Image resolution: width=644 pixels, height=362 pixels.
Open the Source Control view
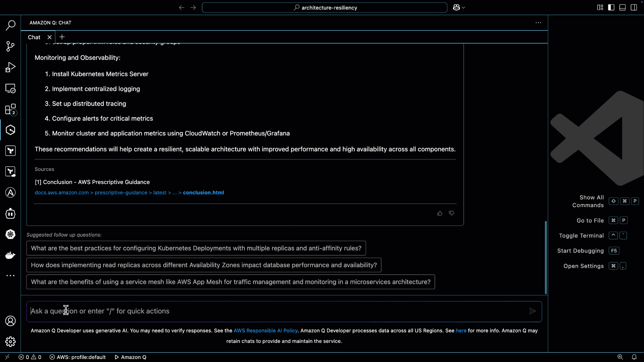[10, 46]
